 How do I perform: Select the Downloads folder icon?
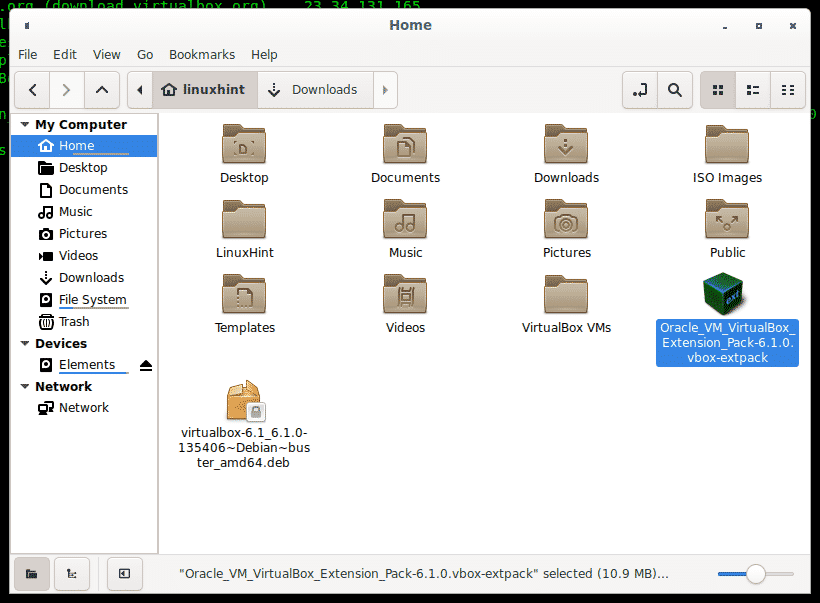[566, 144]
